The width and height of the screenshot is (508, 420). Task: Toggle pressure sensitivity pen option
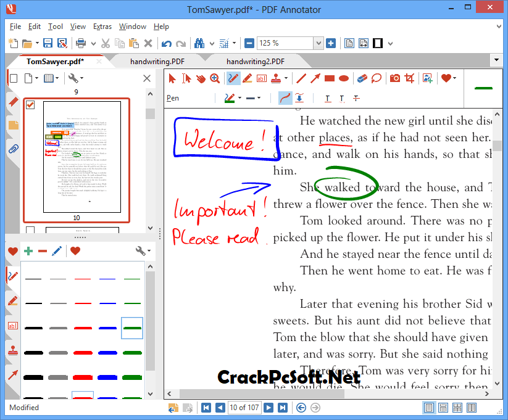(299, 98)
